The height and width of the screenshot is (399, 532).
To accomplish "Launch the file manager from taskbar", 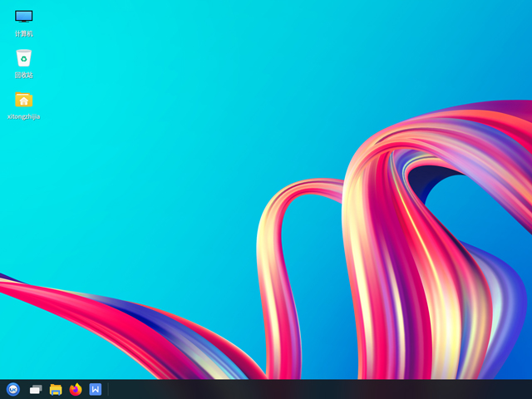I will coord(56,390).
